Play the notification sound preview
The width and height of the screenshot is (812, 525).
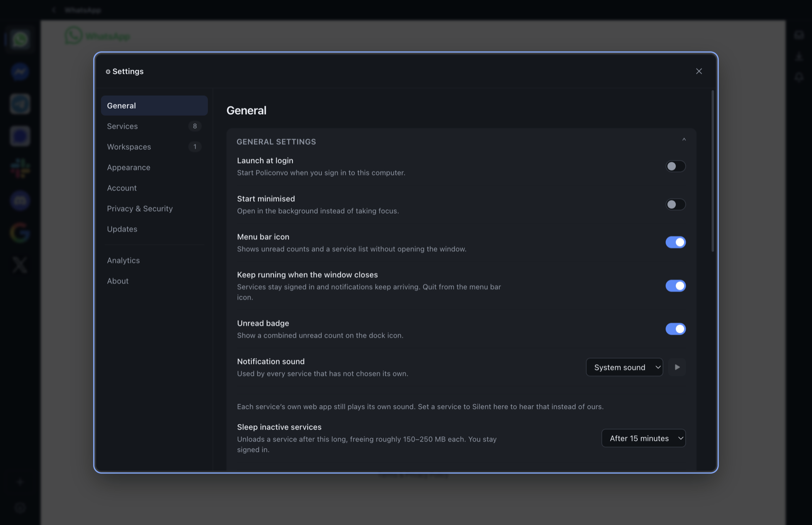coord(677,367)
